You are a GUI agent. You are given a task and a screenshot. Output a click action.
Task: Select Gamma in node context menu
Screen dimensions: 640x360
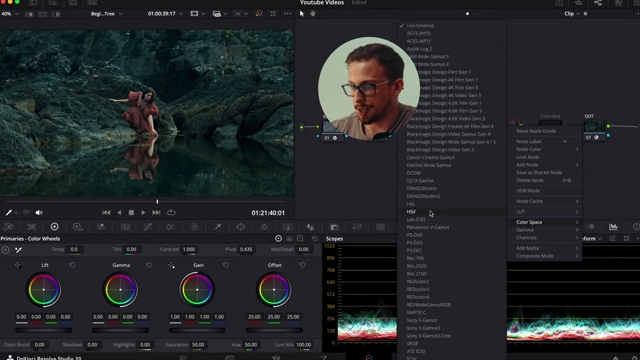coord(544,230)
